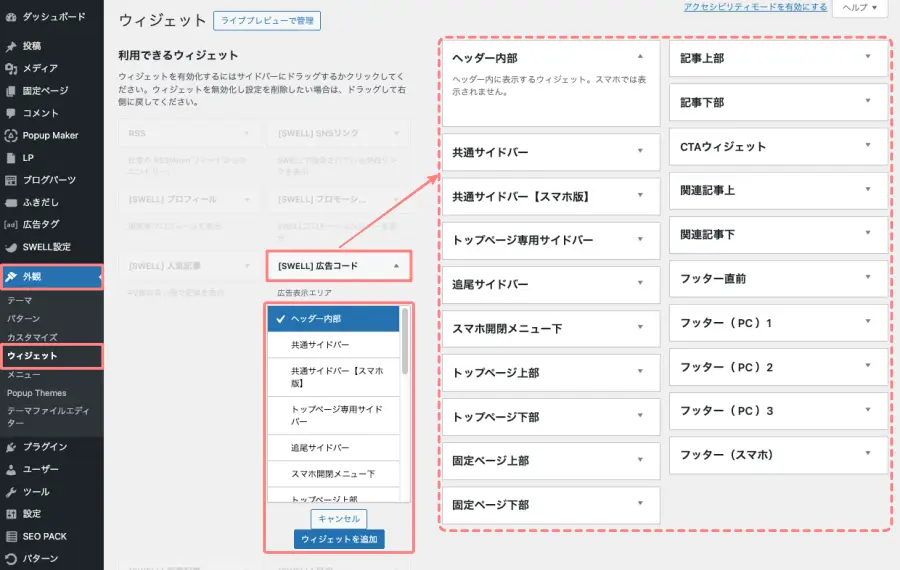
Task: Click the bottom パターン sidebar icon
Action: [10, 559]
